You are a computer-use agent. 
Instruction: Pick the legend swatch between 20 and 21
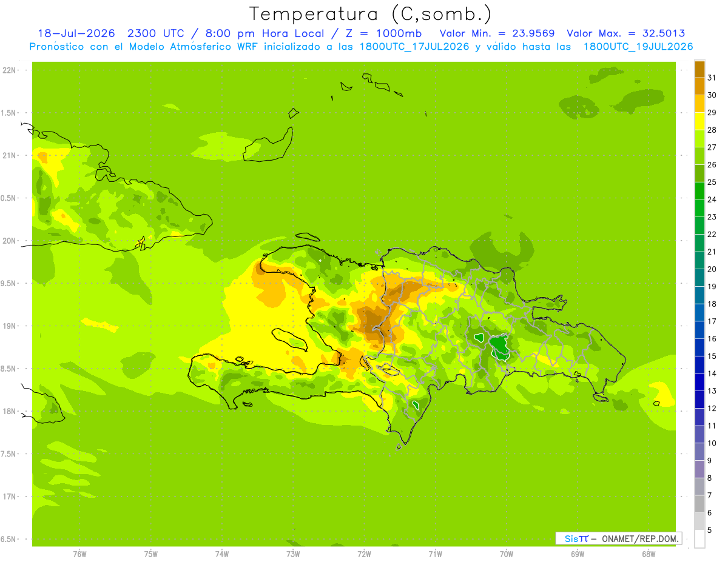(699, 261)
